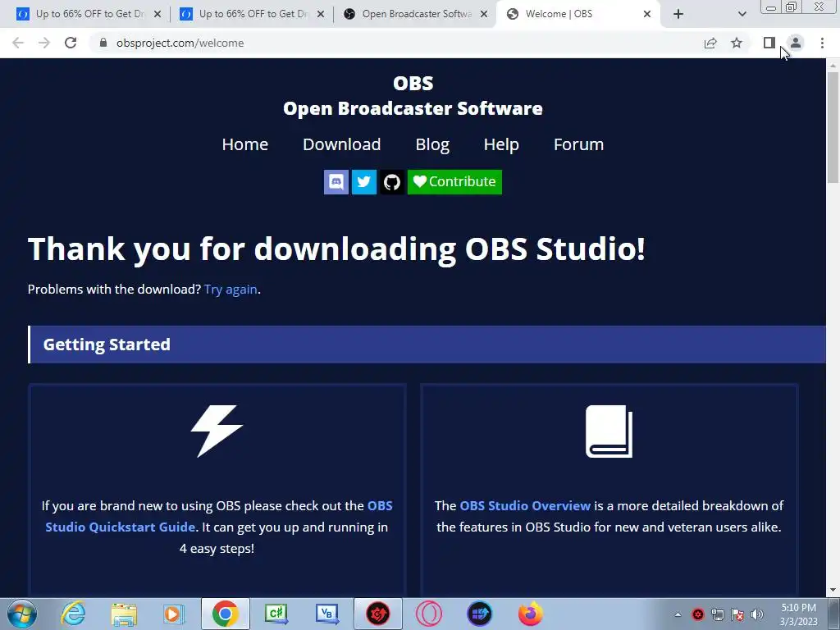840x630 pixels.
Task: Open the Windows Start button
Action: [22, 614]
